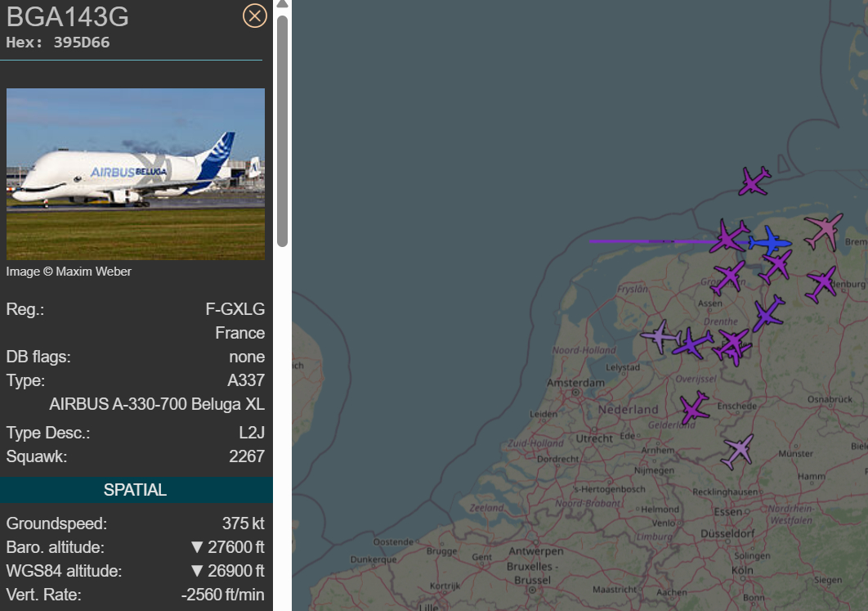The height and width of the screenshot is (611, 868).
Task: Select the pale left-facing aircraft near Noord-Holland
Action: (x=660, y=336)
